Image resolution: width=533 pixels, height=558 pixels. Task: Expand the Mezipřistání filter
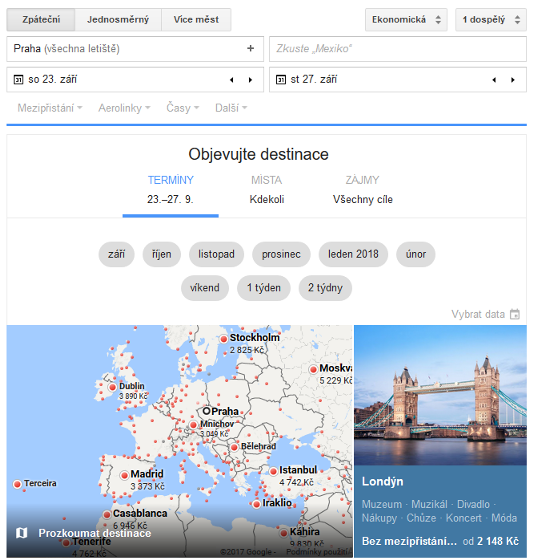coord(50,107)
